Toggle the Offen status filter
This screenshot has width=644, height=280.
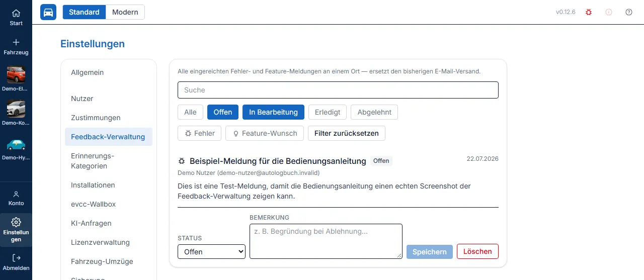pyautogui.click(x=223, y=112)
